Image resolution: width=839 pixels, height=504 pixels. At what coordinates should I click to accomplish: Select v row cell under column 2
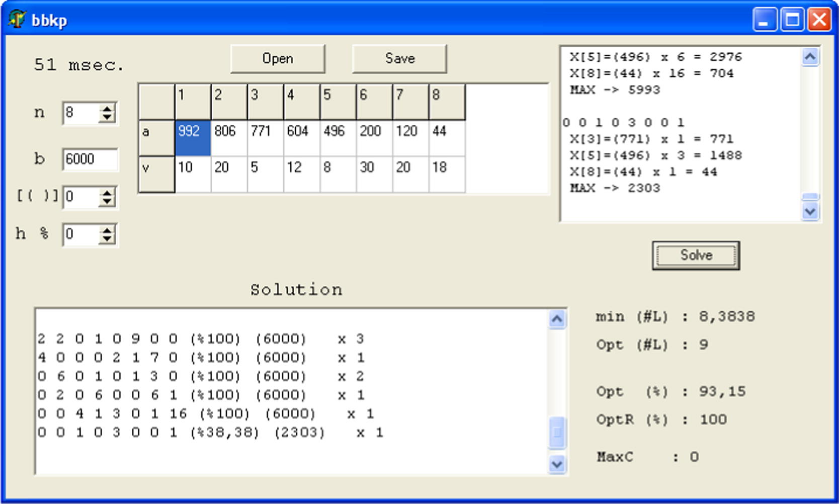(x=229, y=174)
